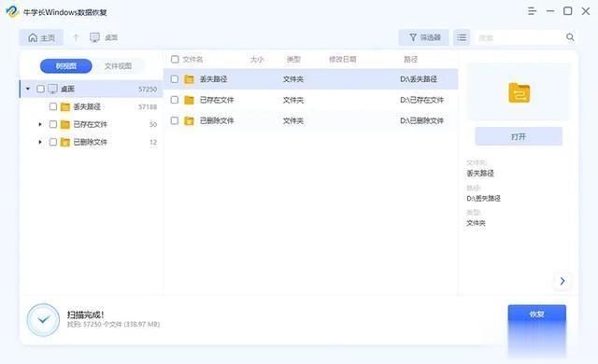598x364 pixels.
Task: Click path D:\已存在文件 in list
Action: click(x=421, y=100)
